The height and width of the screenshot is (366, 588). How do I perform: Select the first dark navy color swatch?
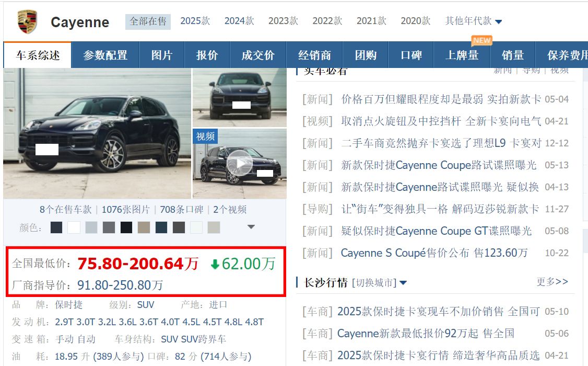tap(56, 227)
